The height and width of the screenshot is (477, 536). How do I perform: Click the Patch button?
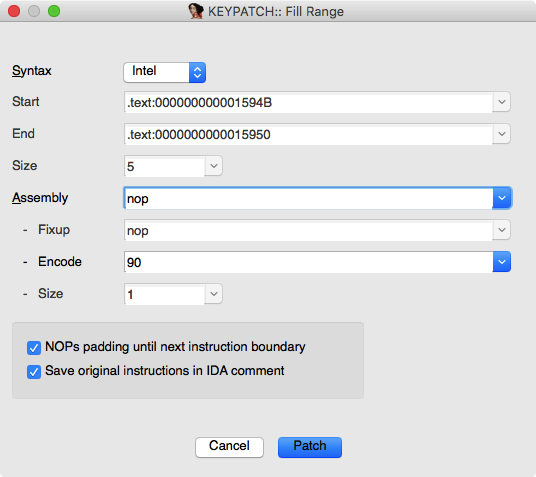click(x=310, y=447)
